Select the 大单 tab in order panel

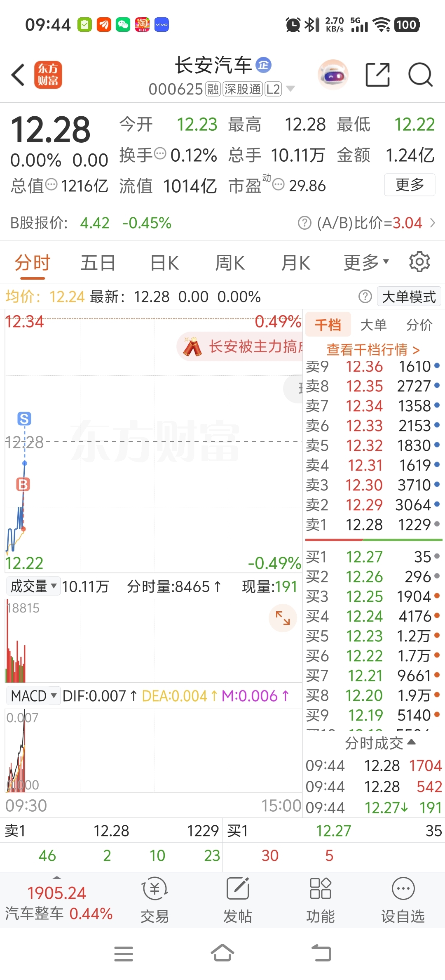(373, 325)
